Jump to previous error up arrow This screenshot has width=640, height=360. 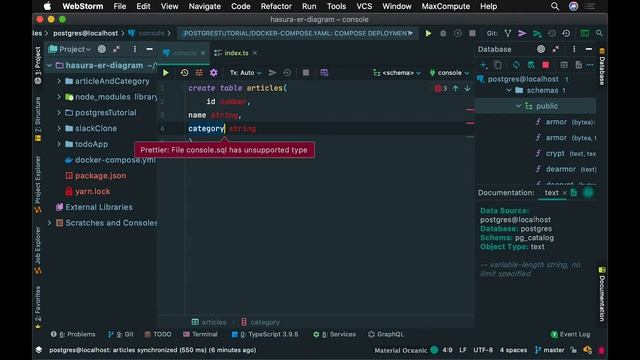(x=456, y=88)
